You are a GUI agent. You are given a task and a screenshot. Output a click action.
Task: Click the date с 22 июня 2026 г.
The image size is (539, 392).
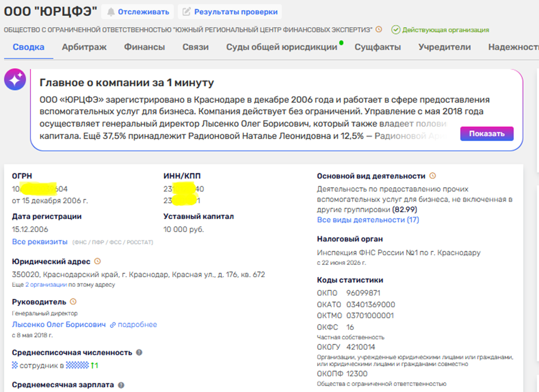point(341,263)
